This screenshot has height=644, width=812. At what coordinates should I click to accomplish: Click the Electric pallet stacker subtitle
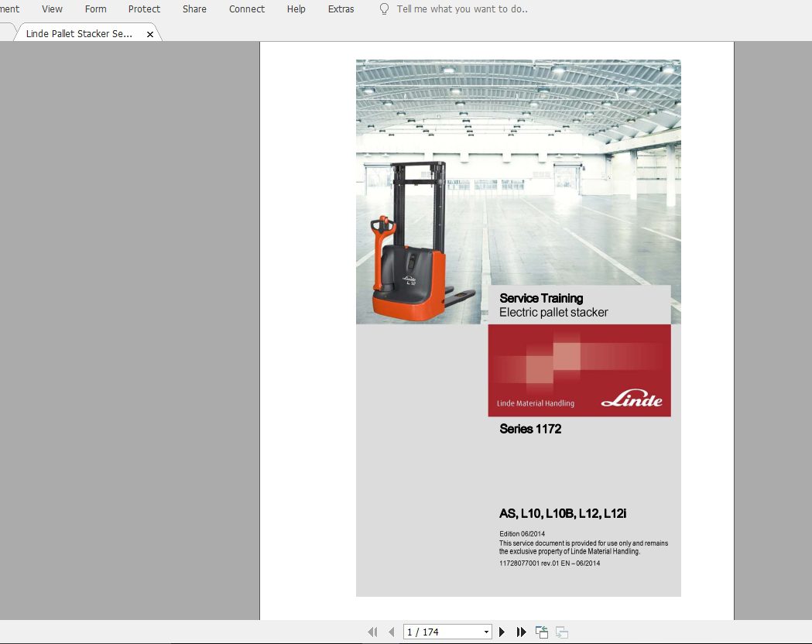pos(553,312)
